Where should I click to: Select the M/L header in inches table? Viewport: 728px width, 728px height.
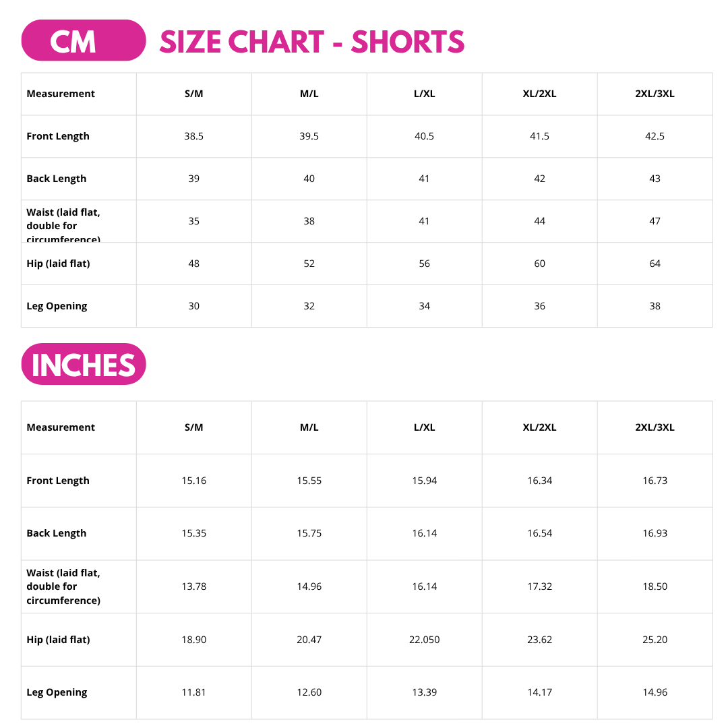tap(309, 427)
